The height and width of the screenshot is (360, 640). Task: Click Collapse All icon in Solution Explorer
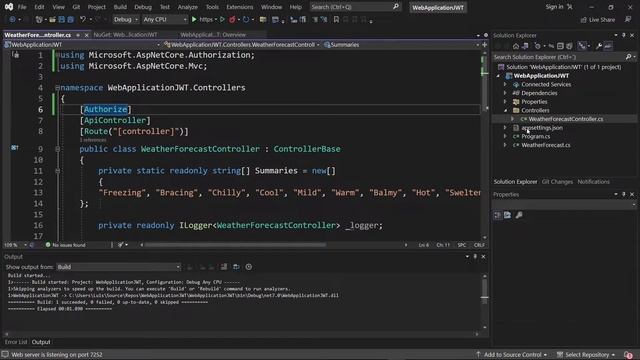point(560,46)
